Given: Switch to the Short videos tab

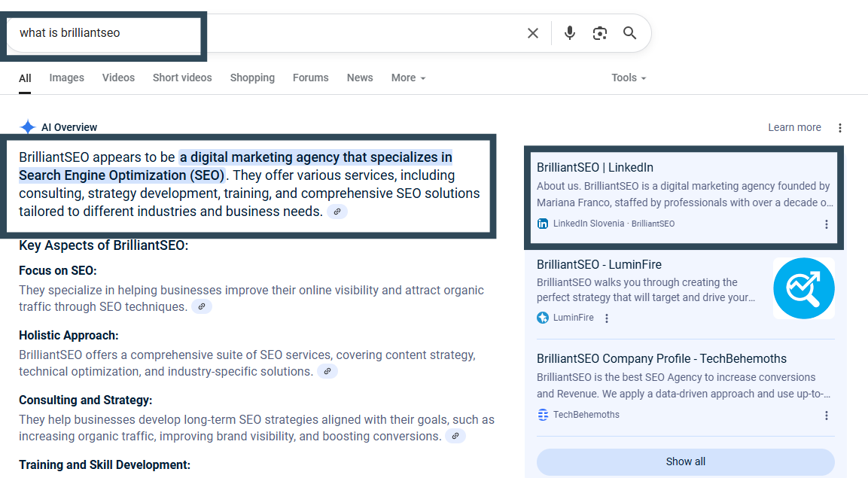Looking at the screenshot, I should [182, 78].
